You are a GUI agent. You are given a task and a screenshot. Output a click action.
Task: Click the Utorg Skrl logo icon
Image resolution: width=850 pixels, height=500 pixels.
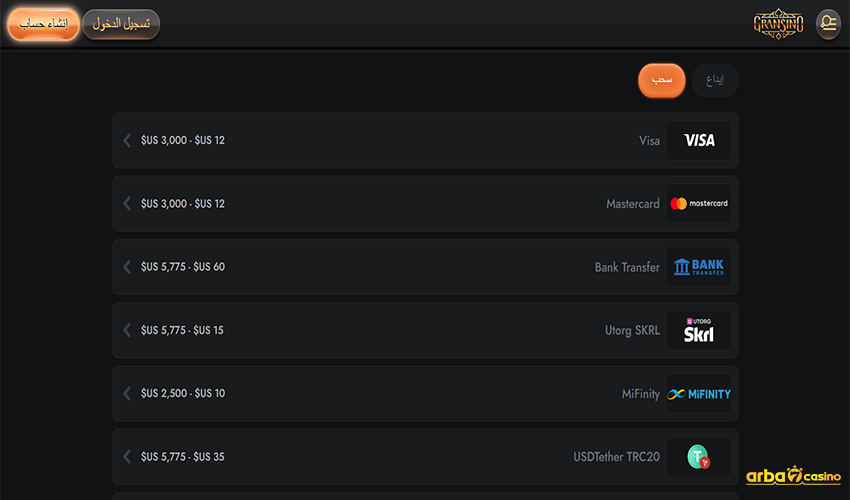pyautogui.click(x=699, y=330)
